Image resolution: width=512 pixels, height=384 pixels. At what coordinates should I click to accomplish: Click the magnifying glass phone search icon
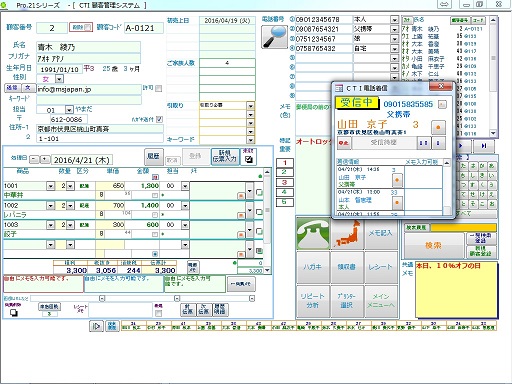[274, 36]
